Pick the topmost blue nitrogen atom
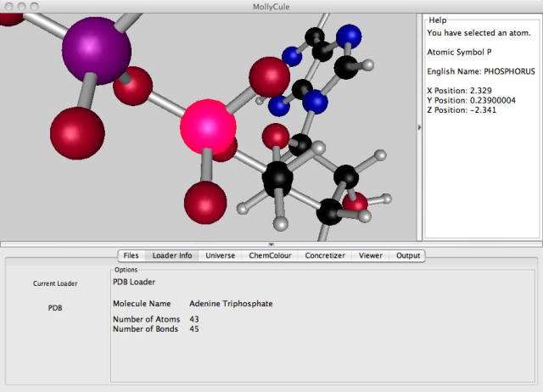543x392 pixels. click(348, 36)
